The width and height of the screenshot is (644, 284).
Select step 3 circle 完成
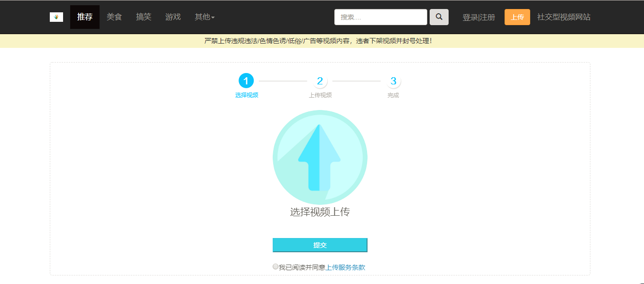point(393,81)
